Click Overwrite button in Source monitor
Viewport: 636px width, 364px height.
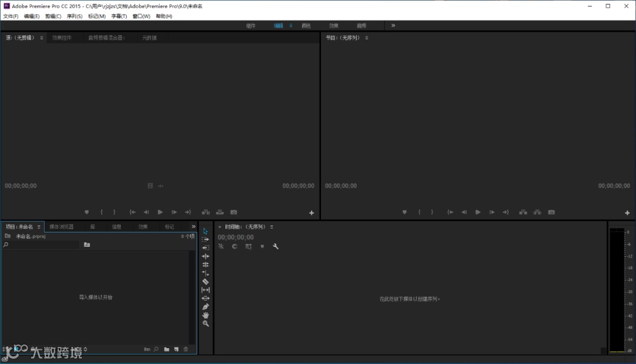[x=220, y=212]
